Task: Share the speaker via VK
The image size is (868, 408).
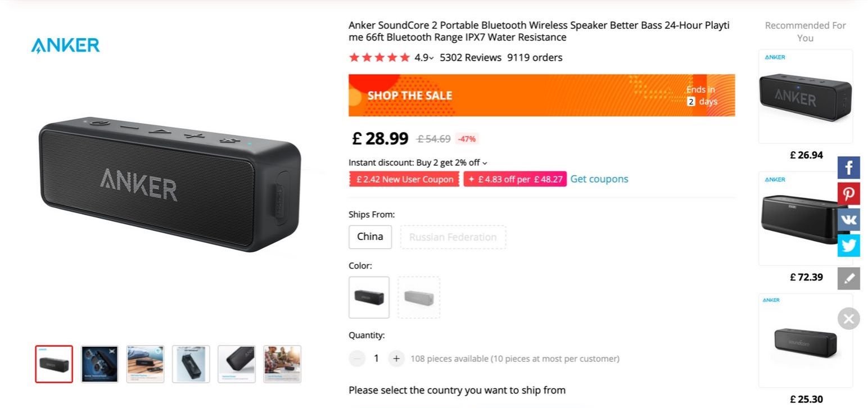Action: pyautogui.click(x=848, y=219)
